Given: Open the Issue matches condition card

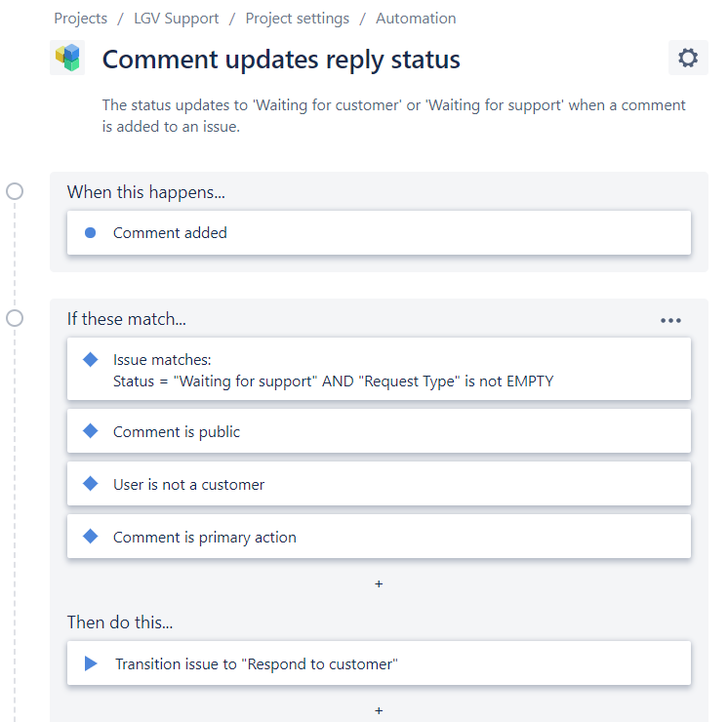Looking at the screenshot, I should click(x=379, y=370).
